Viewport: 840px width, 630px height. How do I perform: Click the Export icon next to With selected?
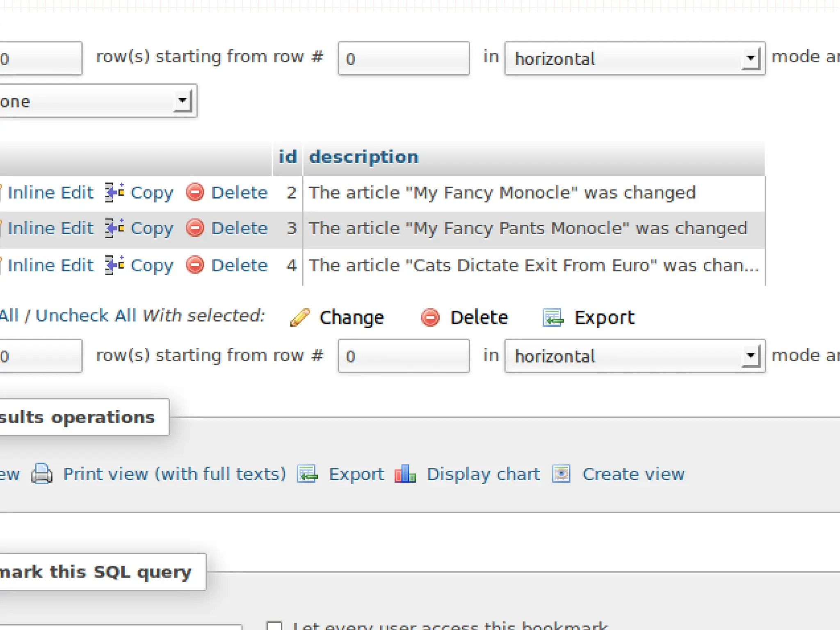[553, 317]
